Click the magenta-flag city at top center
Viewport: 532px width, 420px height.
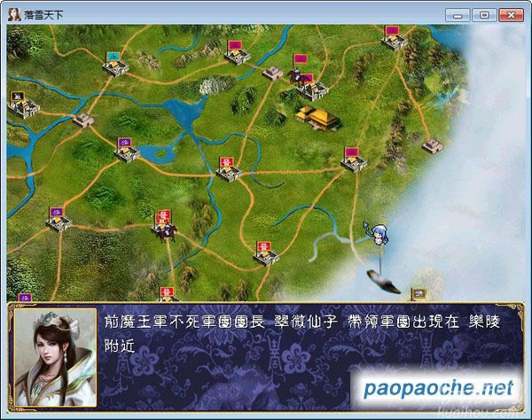pyautogui.click(x=236, y=53)
